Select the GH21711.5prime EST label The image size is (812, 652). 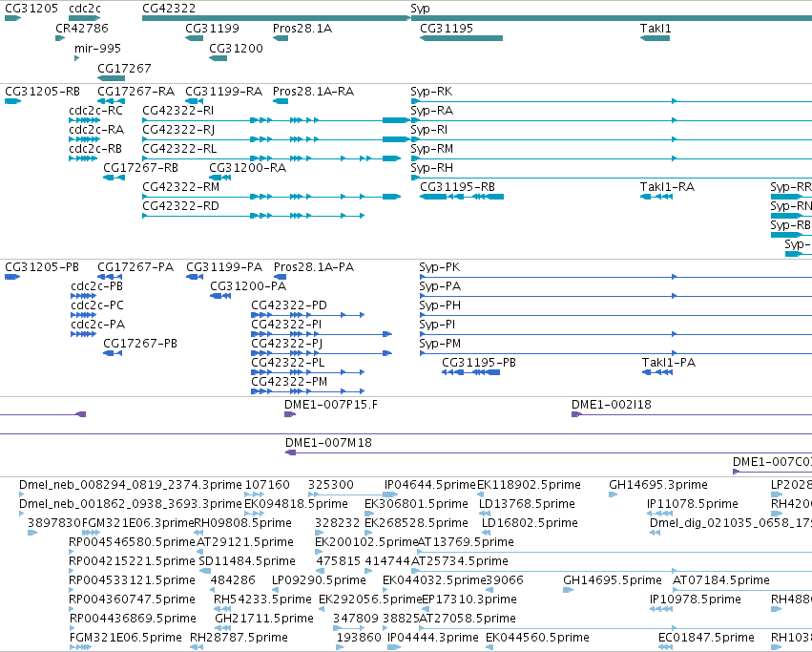[264, 619]
